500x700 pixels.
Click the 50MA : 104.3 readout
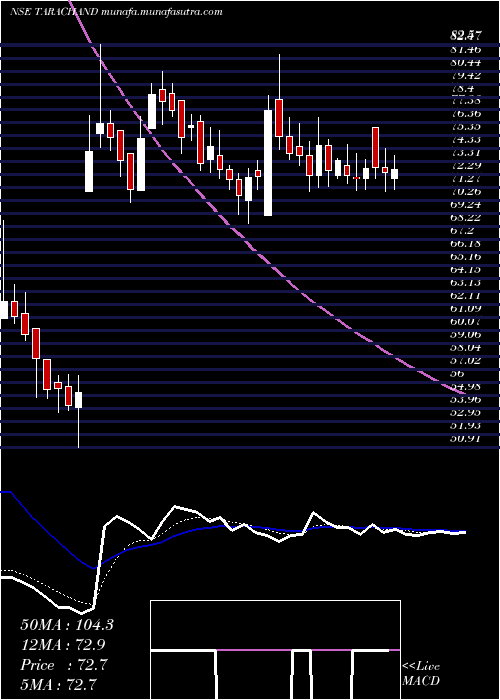67,625
